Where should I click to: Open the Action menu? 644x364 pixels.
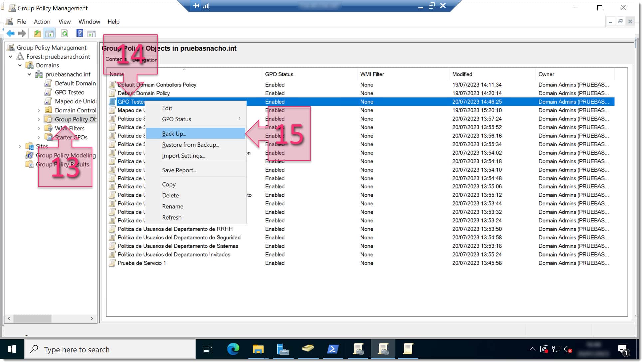pos(42,22)
